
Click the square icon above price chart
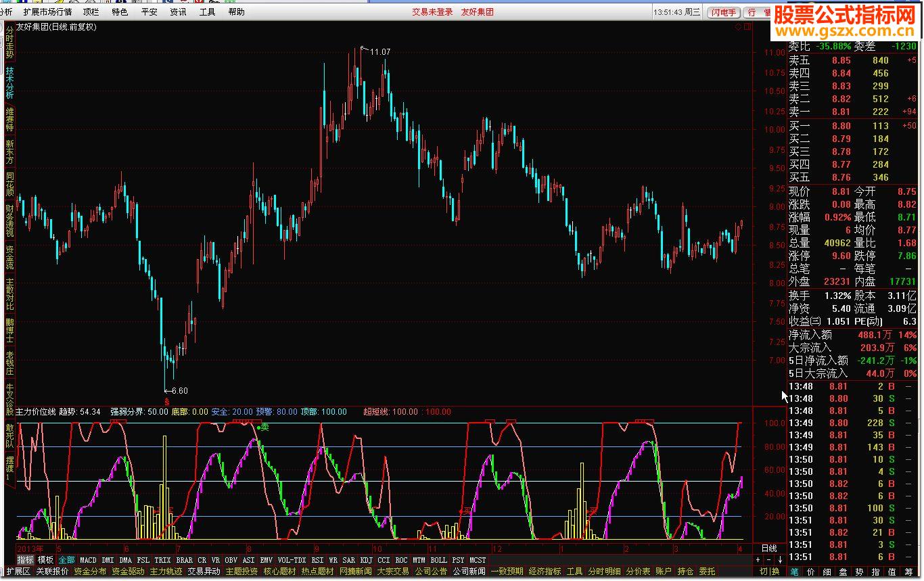pos(747,27)
